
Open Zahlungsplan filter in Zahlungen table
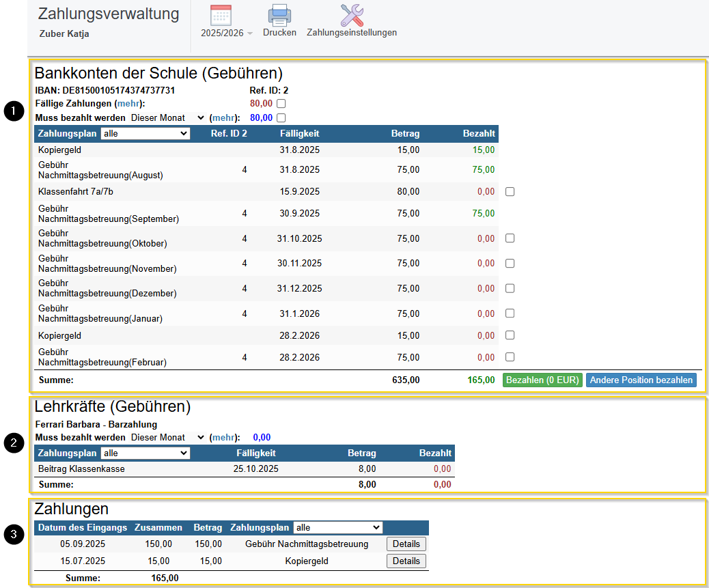point(337,528)
